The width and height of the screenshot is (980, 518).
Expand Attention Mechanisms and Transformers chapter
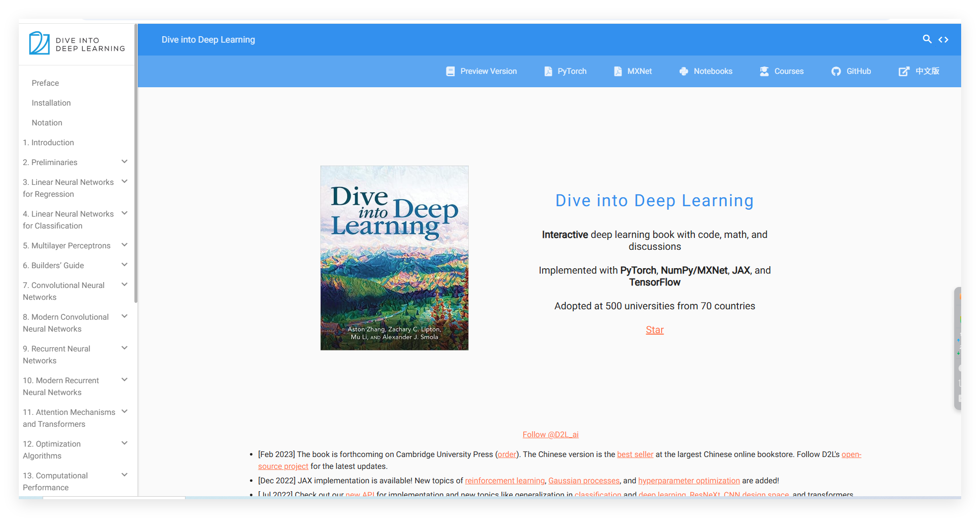pyautogui.click(x=124, y=411)
